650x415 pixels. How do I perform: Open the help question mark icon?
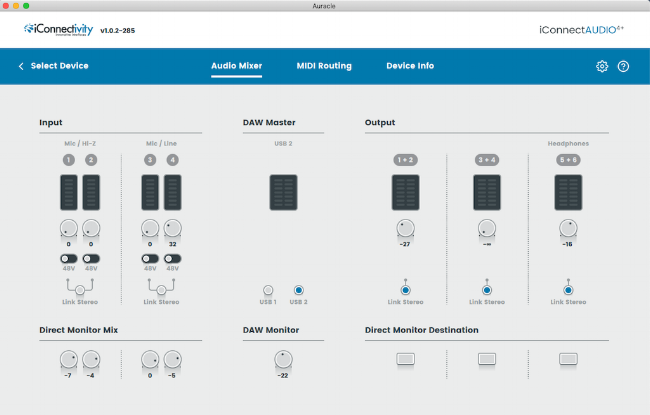tap(623, 66)
